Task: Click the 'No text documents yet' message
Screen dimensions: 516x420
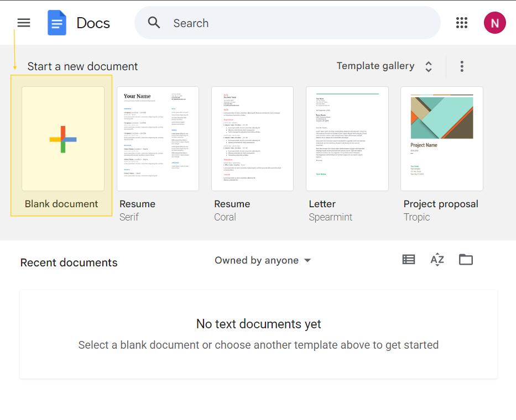Action: (x=258, y=324)
